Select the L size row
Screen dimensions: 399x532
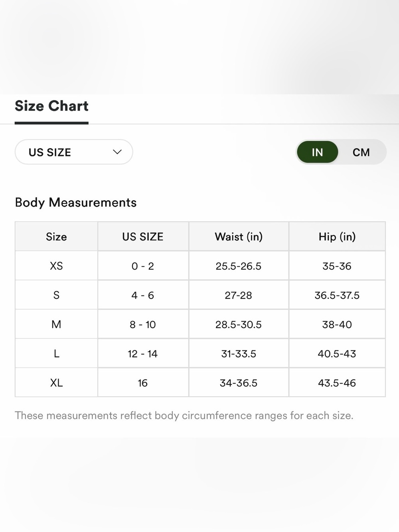point(200,353)
